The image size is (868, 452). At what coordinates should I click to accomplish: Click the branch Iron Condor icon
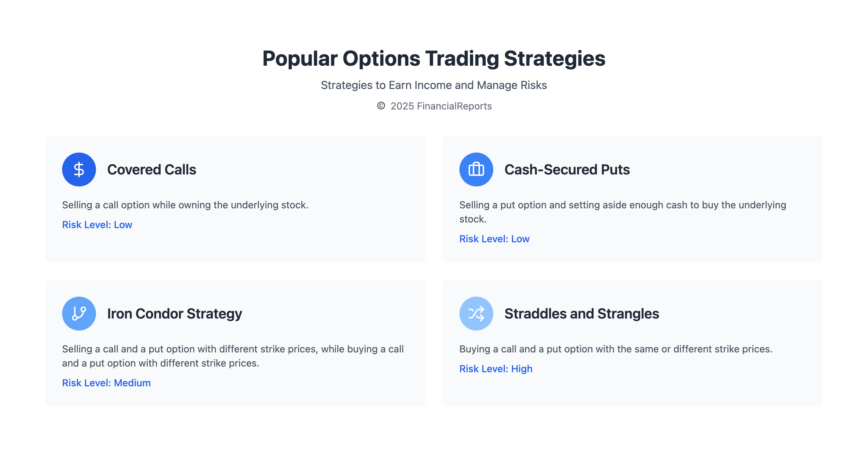pos(79,314)
